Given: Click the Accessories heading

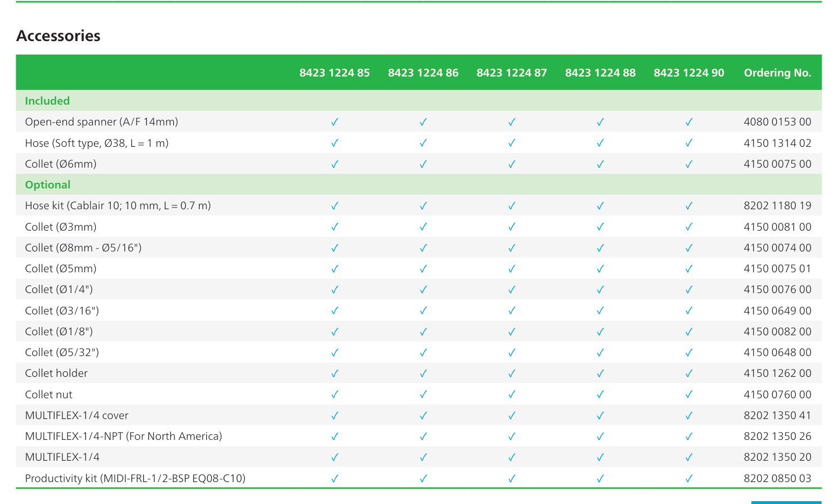Looking at the screenshot, I should point(58,36).
